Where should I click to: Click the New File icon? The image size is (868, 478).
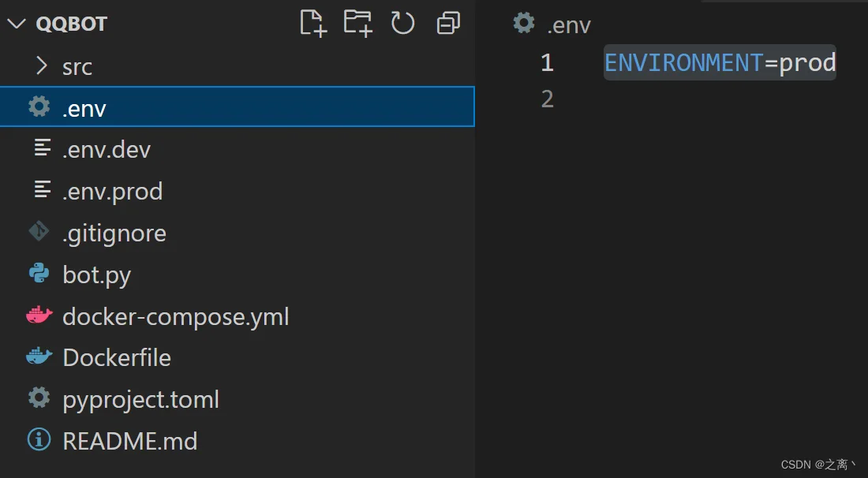coord(313,23)
